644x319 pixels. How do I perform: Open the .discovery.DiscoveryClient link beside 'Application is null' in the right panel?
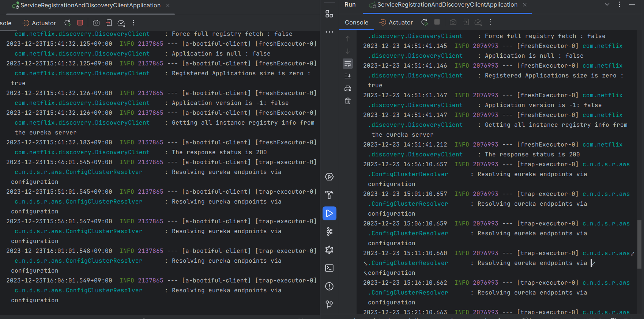tap(415, 56)
